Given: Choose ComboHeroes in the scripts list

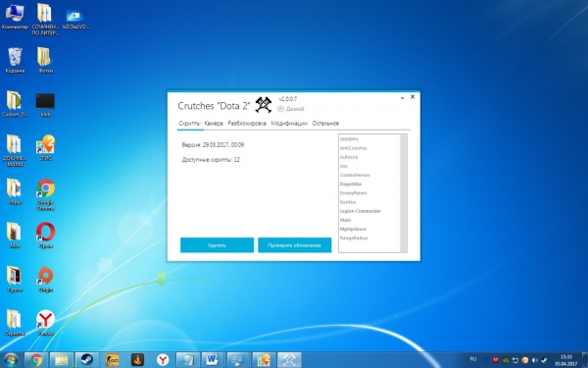Looking at the screenshot, I should point(355,175).
